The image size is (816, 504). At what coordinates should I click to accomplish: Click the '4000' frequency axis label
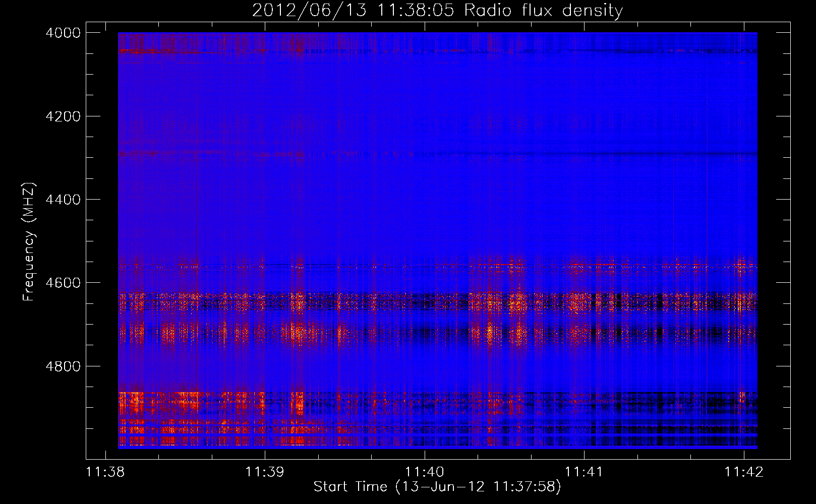pyautogui.click(x=63, y=33)
